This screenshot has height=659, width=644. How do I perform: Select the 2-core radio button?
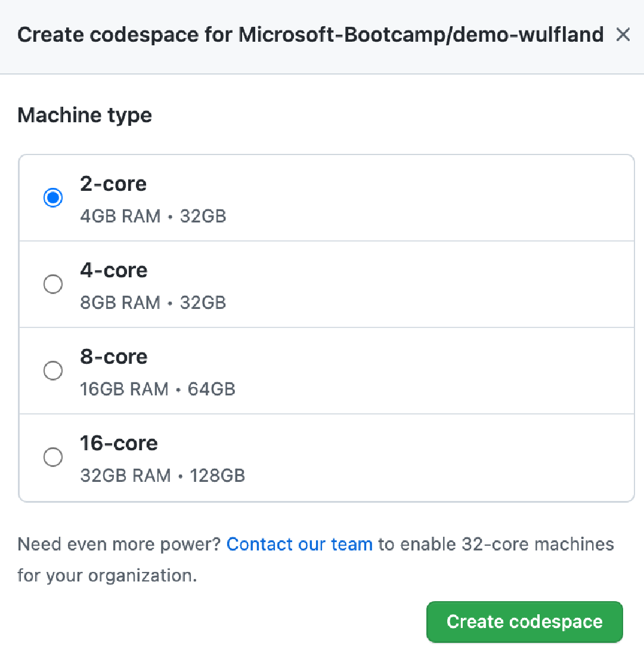(53, 197)
